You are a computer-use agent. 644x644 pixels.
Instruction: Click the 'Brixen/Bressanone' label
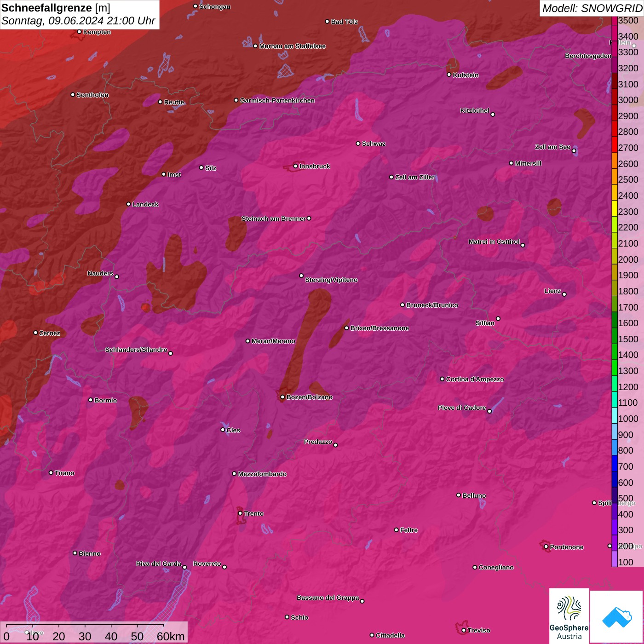(380, 328)
